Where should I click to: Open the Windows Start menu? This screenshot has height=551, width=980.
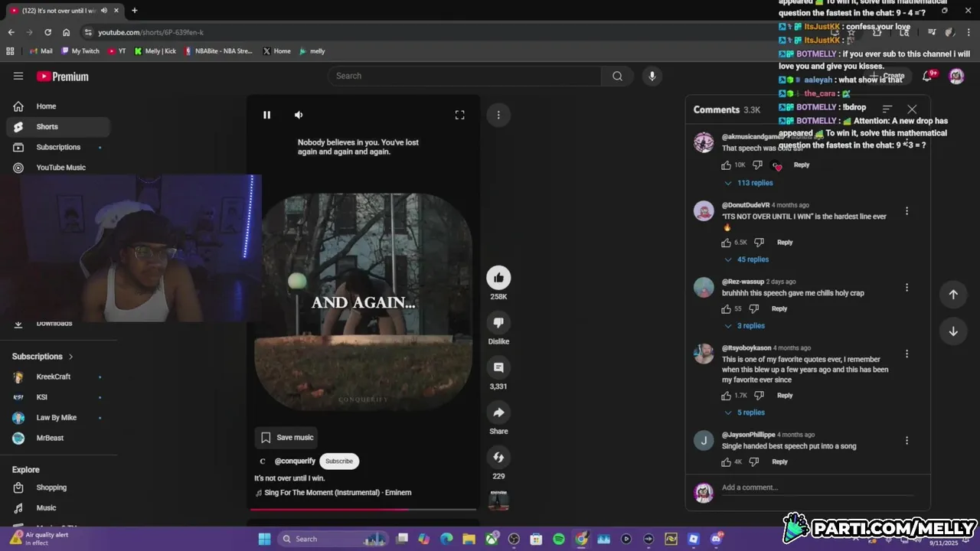[x=264, y=539]
